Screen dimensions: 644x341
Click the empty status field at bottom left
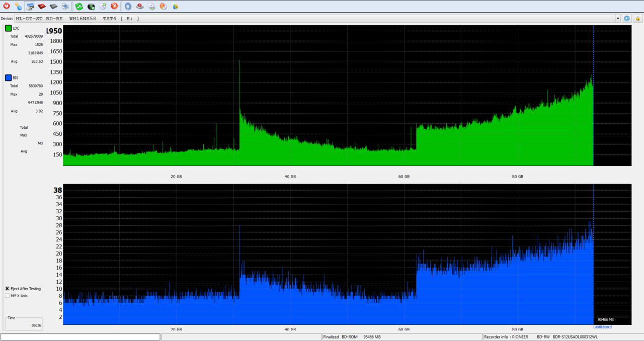coord(80,337)
